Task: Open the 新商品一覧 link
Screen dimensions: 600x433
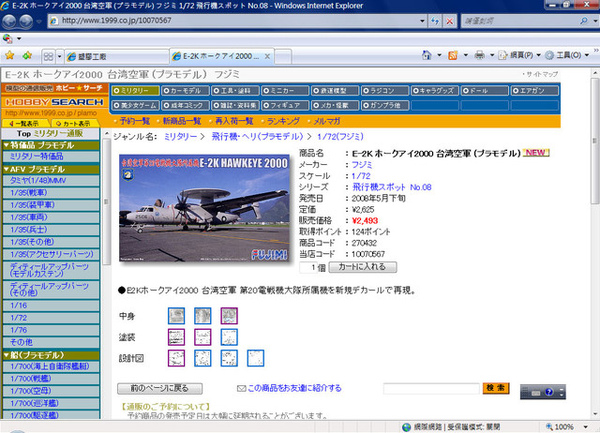Action: (182, 121)
